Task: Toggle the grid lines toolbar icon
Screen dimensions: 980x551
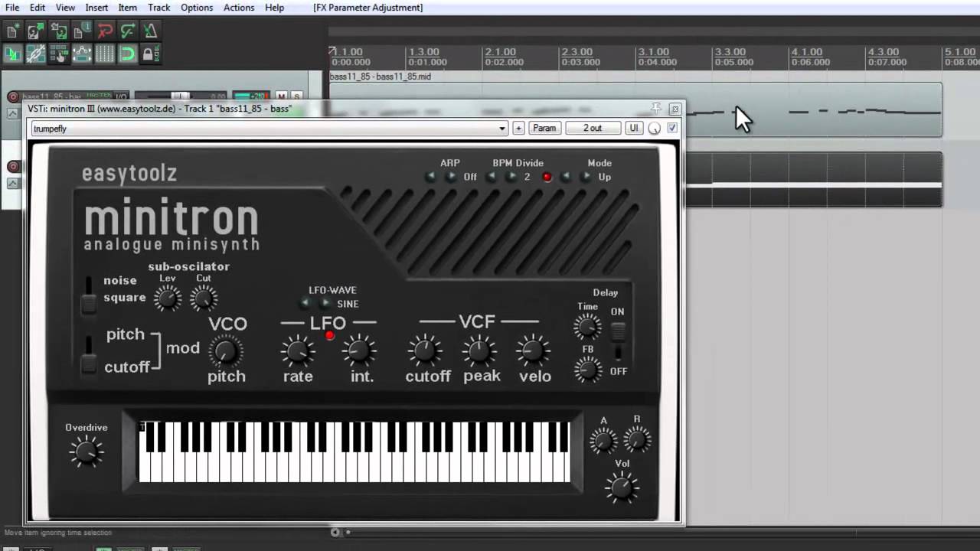Action: pos(105,54)
